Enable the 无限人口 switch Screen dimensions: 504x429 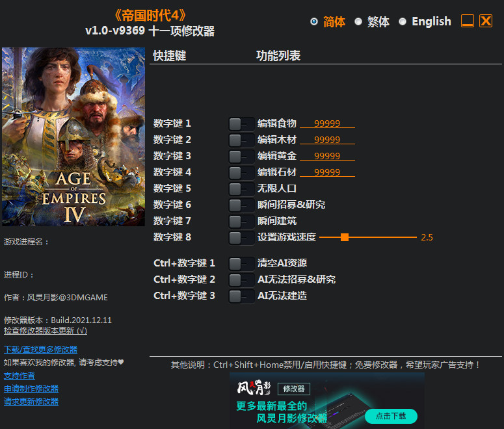click(241, 189)
